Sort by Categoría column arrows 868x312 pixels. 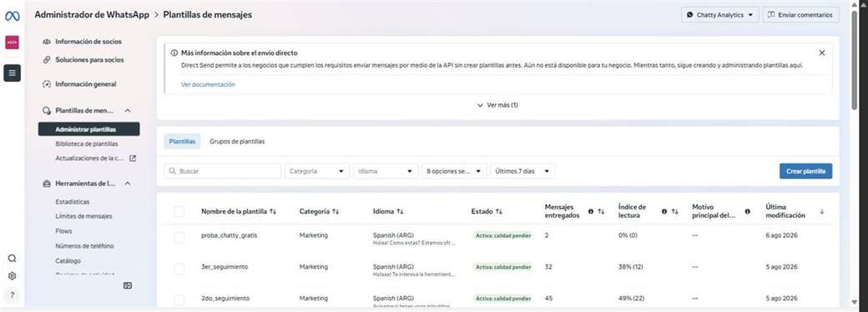point(336,211)
